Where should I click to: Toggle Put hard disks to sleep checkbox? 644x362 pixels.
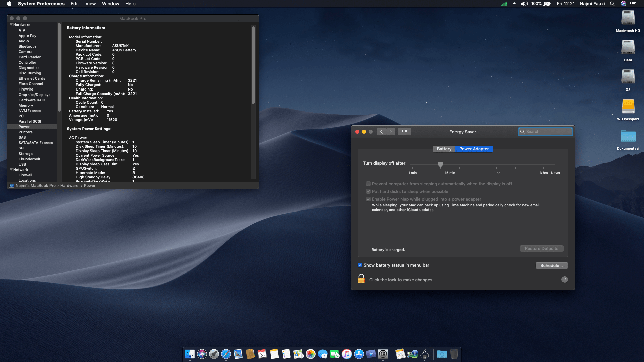click(x=368, y=191)
